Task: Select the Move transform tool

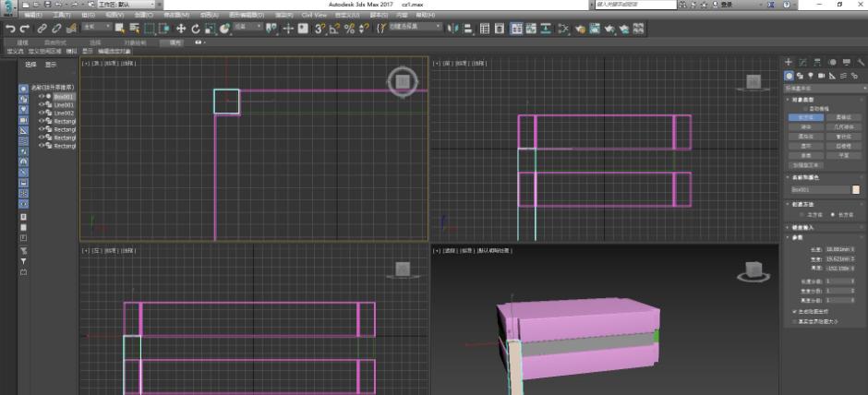Action: click(181, 29)
